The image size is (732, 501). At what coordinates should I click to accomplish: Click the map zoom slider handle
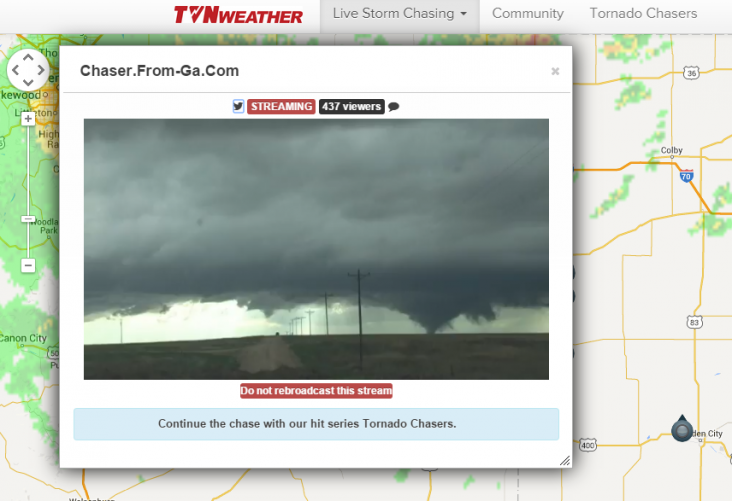[x=28, y=219]
